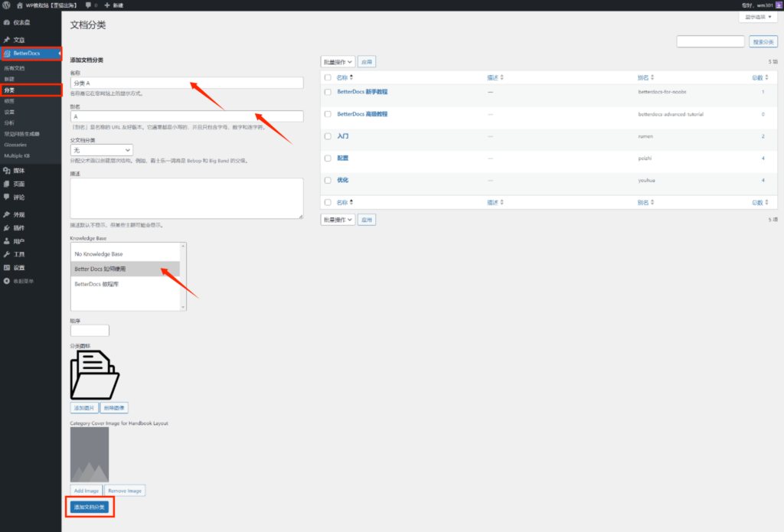Expand the 父文档分类 parent dropdown
Image resolution: width=784 pixels, height=532 pixels.
[x=102, y=150]
